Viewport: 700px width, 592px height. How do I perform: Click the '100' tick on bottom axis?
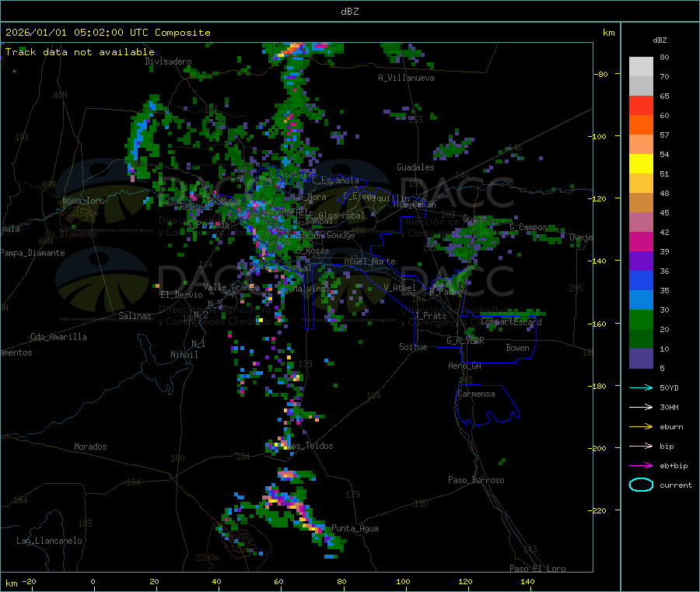tap(403, 581)
